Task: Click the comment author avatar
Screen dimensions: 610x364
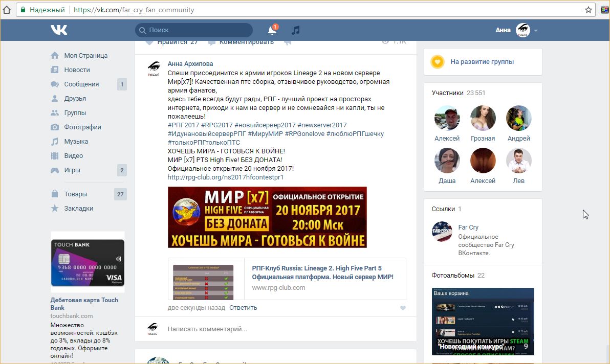Action: click(x=154, y=69)
